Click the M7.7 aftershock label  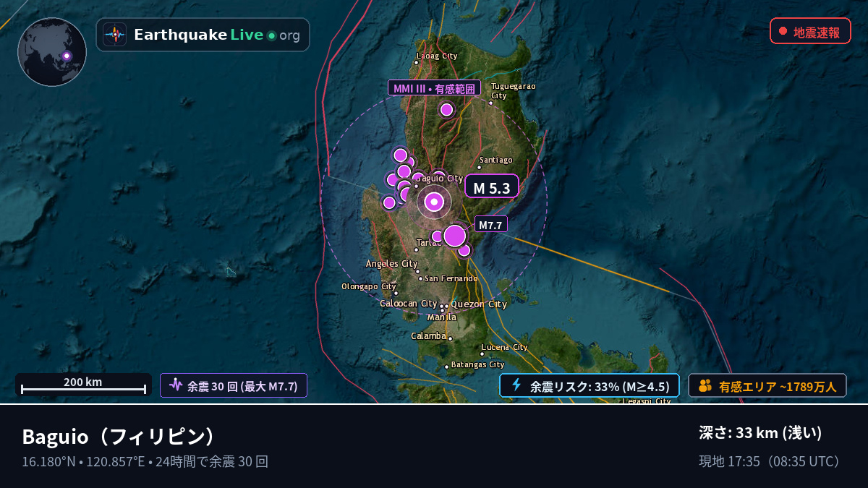point(490,225)
